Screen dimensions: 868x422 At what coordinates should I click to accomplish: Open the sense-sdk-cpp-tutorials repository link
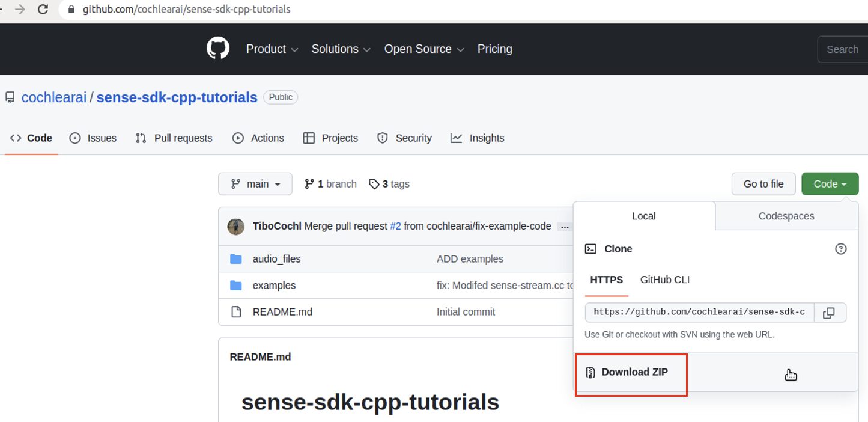(177, 97)
